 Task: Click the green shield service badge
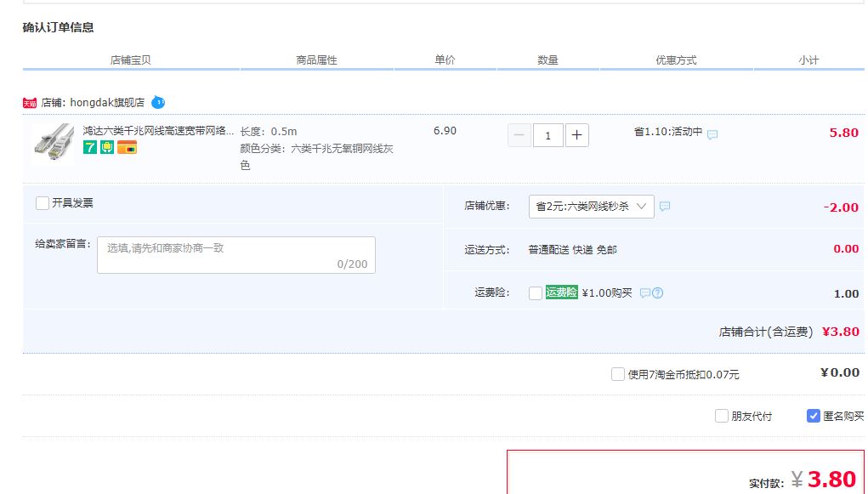(x=107, y=147)
